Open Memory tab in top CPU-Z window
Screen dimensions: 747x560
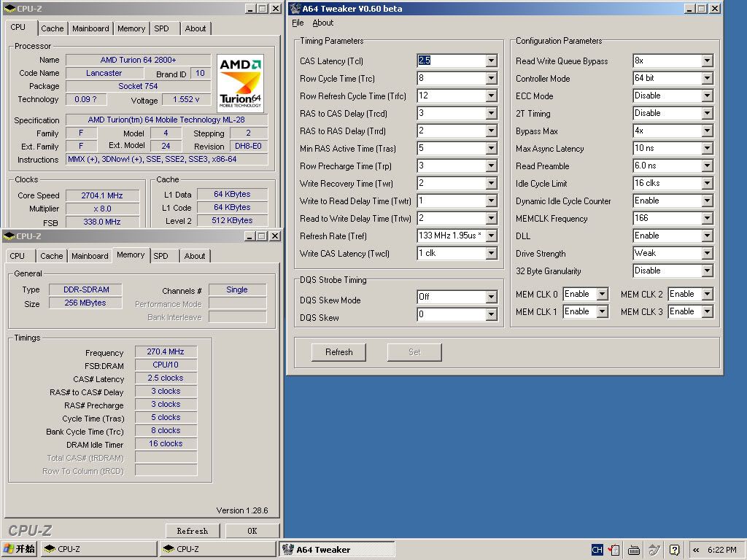tap(131, 28)
